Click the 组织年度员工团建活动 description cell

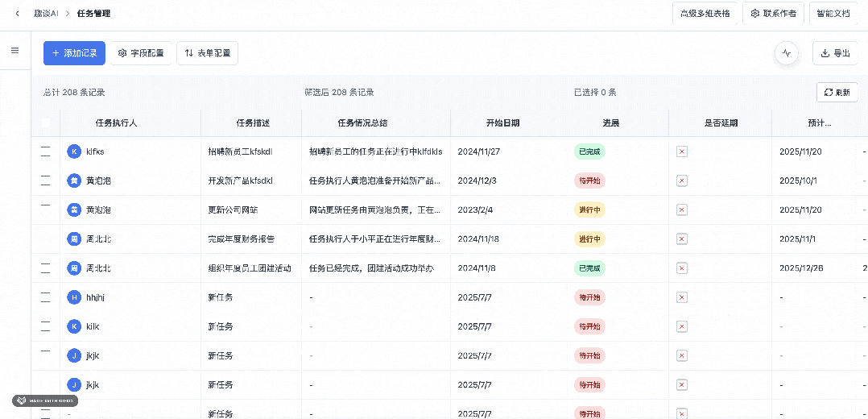click(x=250, y=268)
